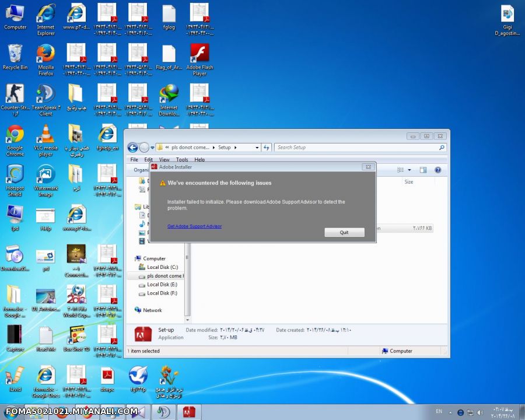Open the Read Me text file
Image resolution: width=525 pixels, height=420 pixels.
click(x=46, y=338)
